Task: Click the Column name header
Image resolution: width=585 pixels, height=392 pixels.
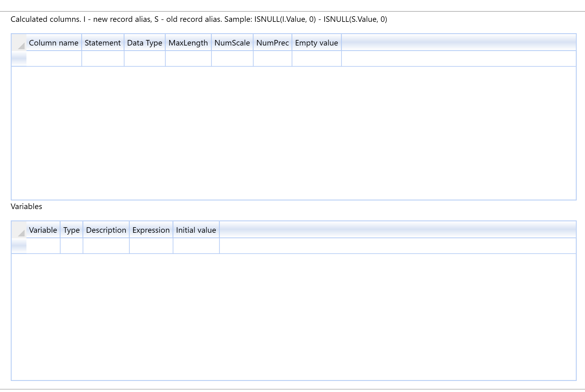Action: click(54, 42)
